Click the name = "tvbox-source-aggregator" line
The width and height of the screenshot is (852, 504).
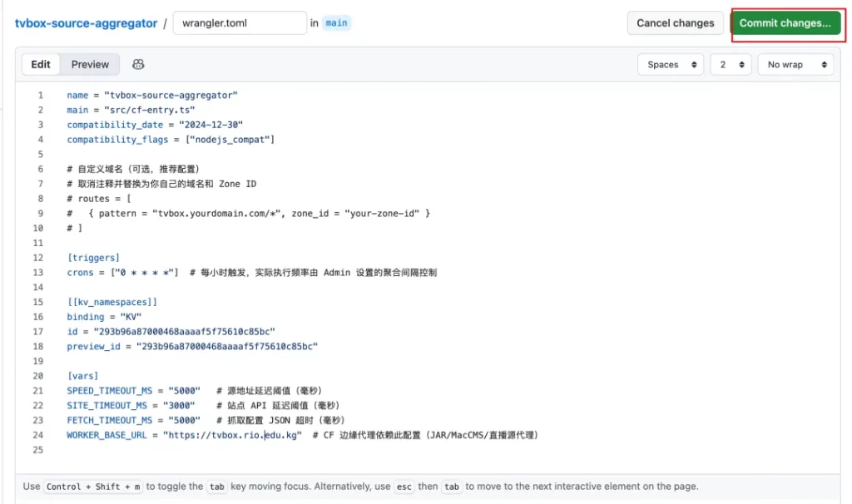pyautogui.click(x=152, y=95)
